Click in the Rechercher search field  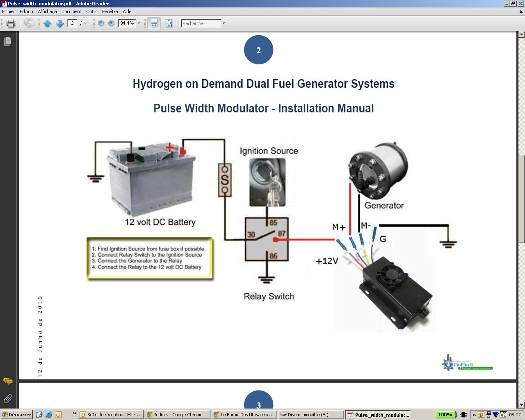201,23
